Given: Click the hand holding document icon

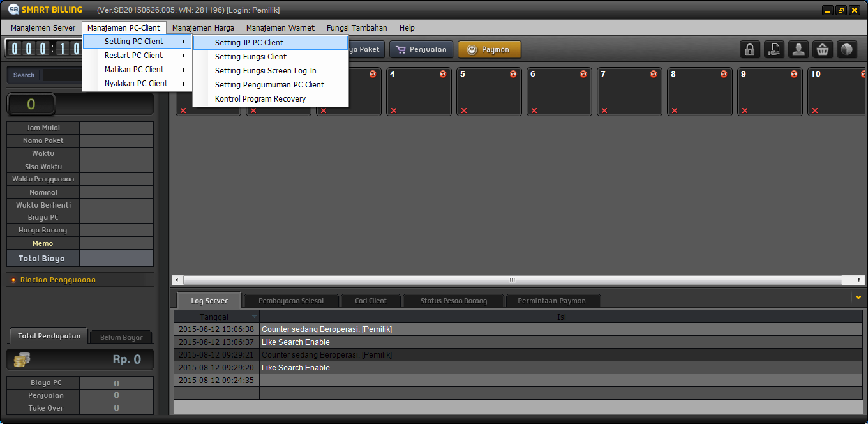Looking at the screenshot, I should coord(774,49).
